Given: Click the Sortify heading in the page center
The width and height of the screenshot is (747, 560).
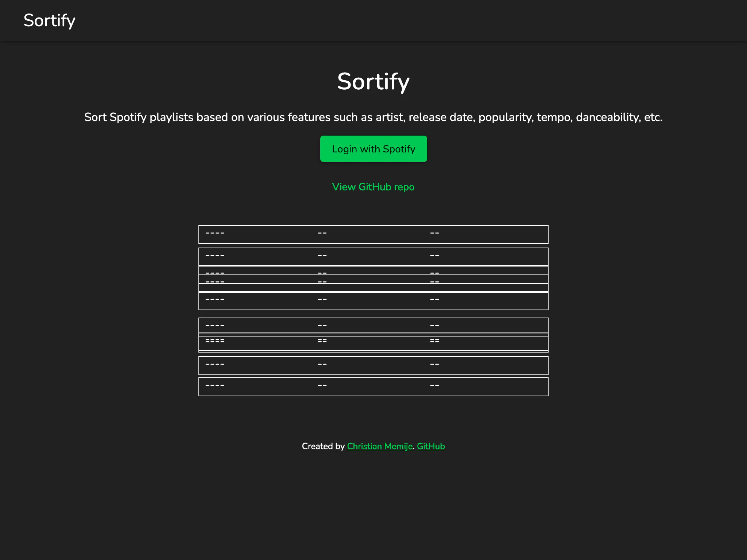Looking at the screenshot, I should [x=373, y=82].
